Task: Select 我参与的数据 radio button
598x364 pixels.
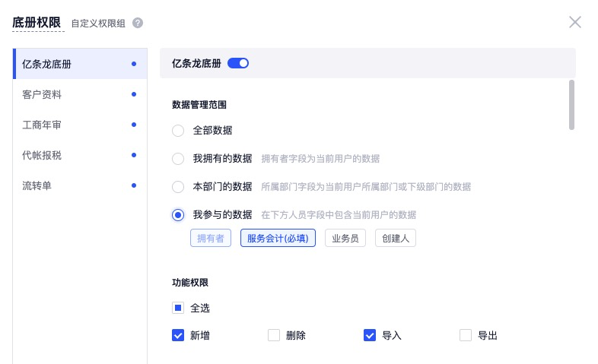Action: pos(178,215)
